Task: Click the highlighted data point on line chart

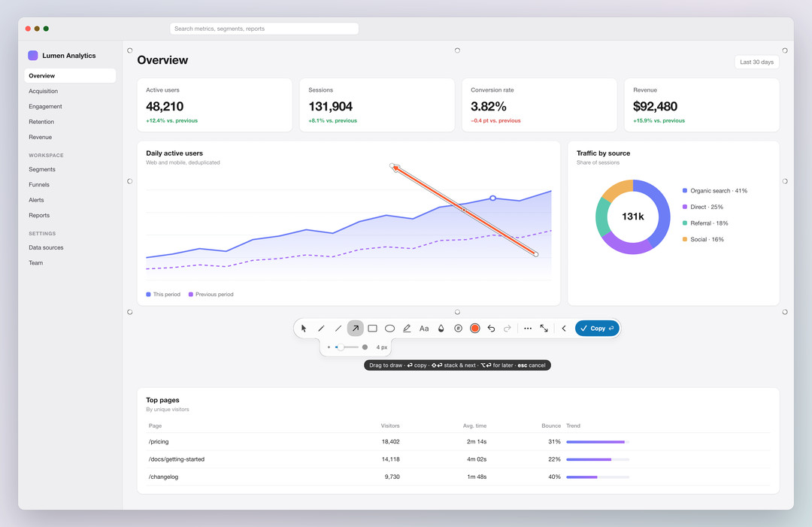Action: [493, 198]
